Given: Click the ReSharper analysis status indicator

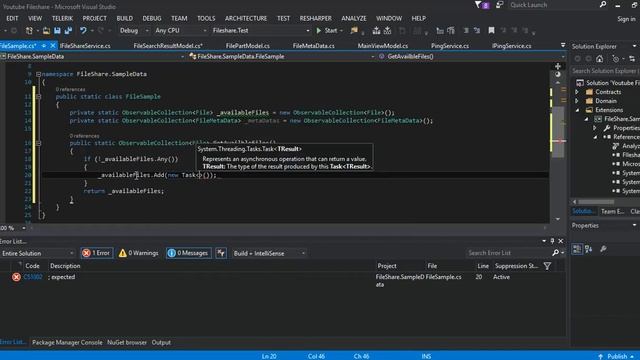Looking at the screenshot, I should click(558, 74).
